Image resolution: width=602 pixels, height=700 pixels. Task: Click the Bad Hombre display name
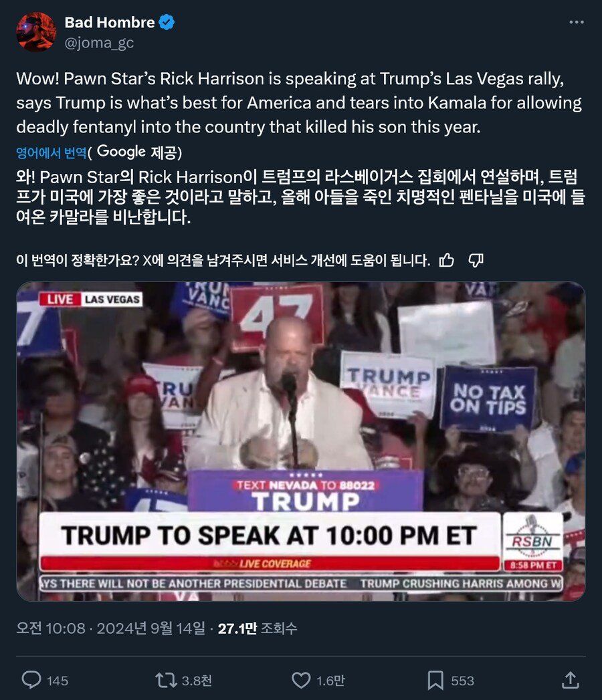tap(110, 22)
